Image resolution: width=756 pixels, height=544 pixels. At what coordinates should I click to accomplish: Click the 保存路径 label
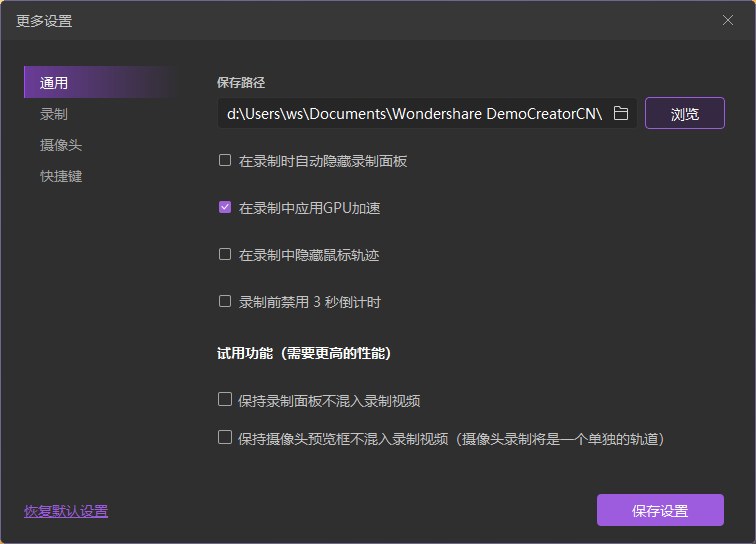[x=241, y=83]
